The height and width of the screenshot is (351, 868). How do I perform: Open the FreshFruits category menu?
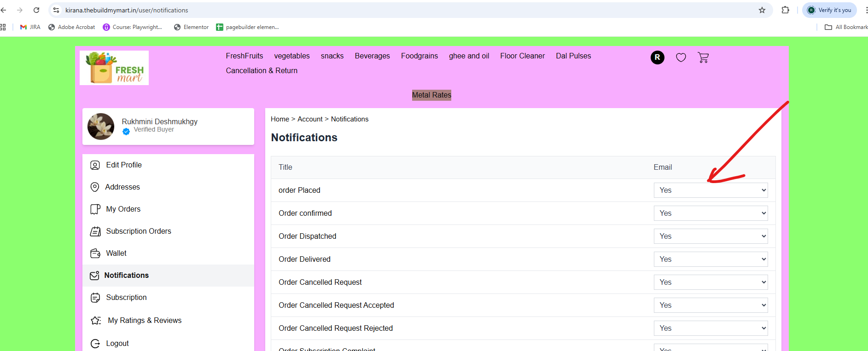tap(245, 56)
